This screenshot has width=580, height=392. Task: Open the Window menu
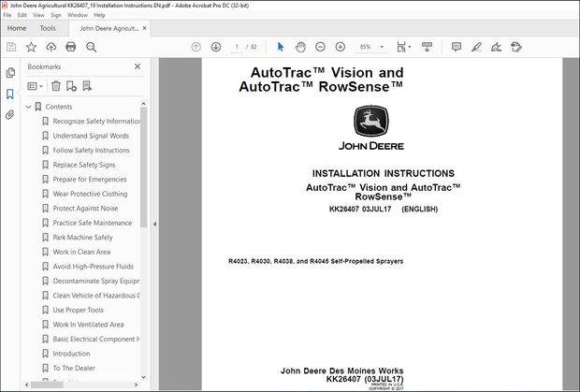tap(78, 15)
